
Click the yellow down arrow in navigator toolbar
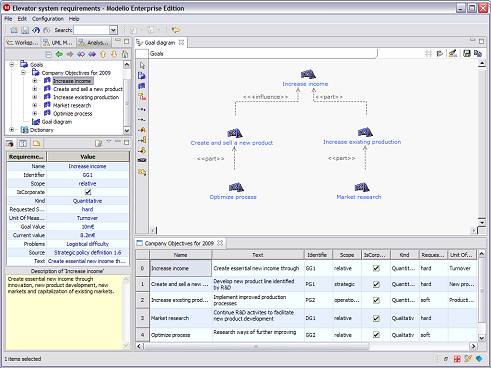[x=114, y=54]
